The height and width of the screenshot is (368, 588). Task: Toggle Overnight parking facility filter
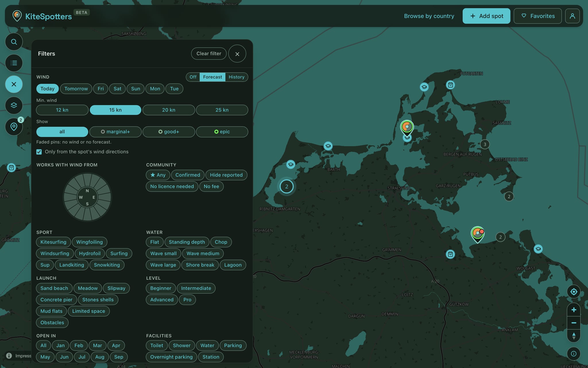point(171,357)
